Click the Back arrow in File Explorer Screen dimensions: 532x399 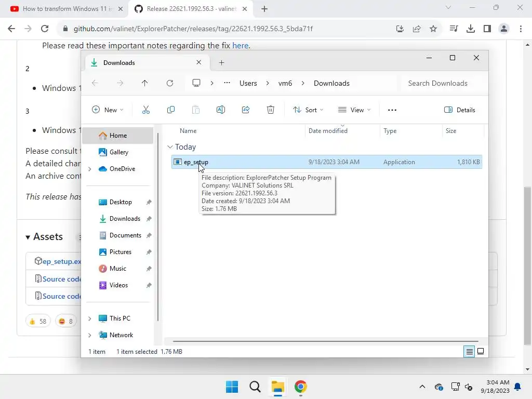click(x=95, y=83)
